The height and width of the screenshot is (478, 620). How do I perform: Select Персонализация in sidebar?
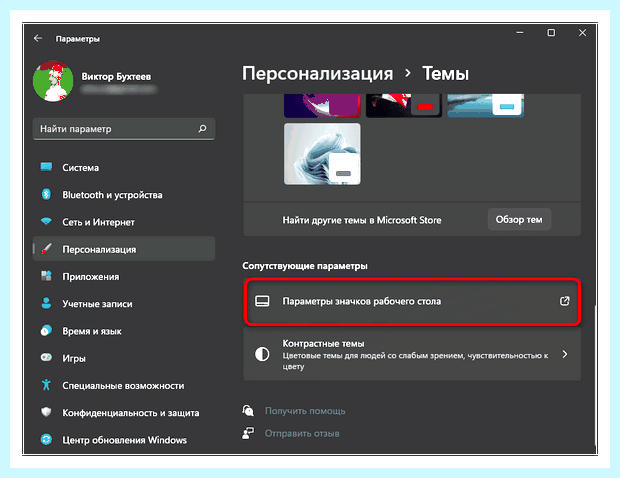tap(124, 249)
